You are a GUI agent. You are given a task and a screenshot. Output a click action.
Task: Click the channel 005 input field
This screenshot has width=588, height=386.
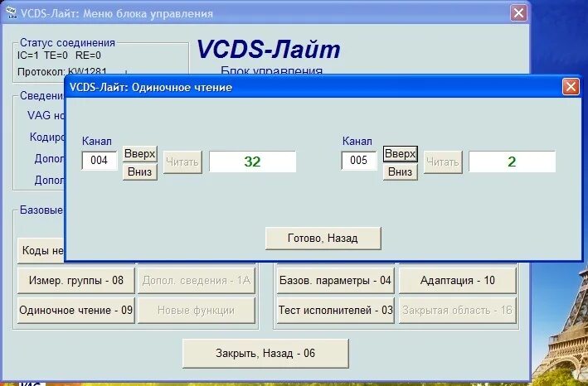[359, 160]
